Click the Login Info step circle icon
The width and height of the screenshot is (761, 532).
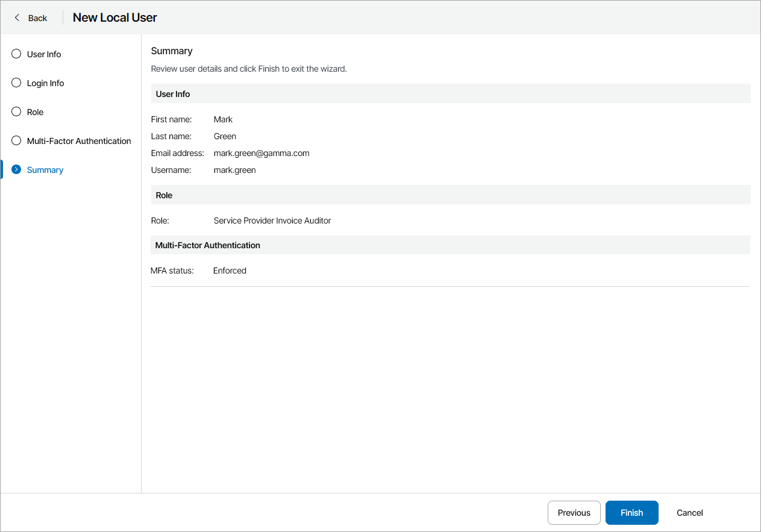click(16, 83)
